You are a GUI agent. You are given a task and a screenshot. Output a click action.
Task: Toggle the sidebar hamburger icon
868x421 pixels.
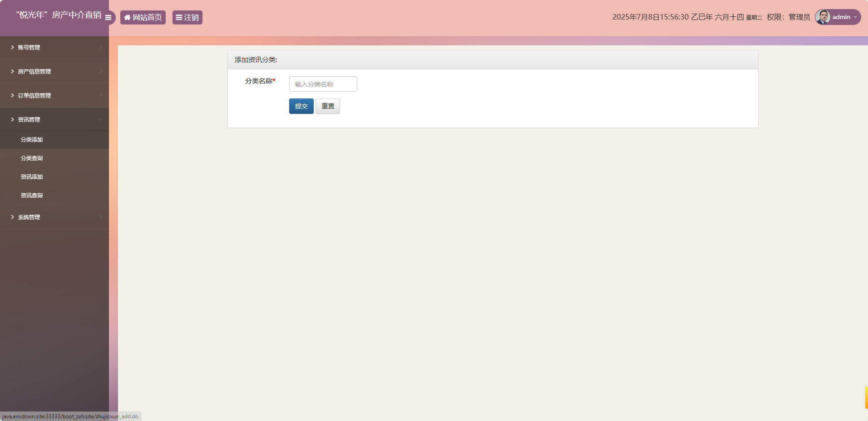click(x=108, y=18)
